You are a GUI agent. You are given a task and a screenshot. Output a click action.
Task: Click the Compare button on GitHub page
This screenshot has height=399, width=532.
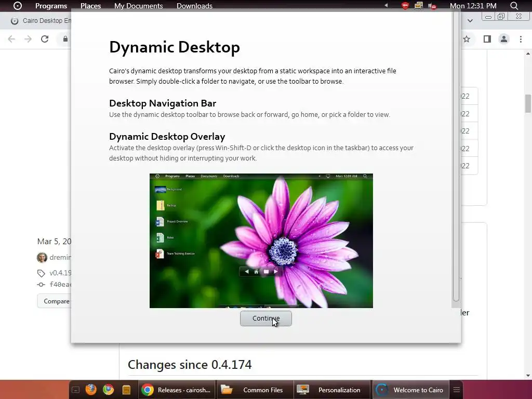click(54, 301)
